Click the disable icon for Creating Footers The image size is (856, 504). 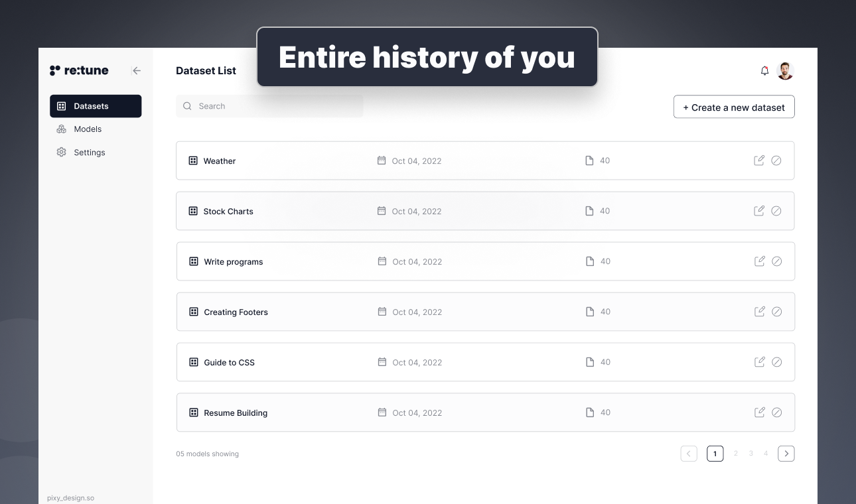tap(777, 312)
